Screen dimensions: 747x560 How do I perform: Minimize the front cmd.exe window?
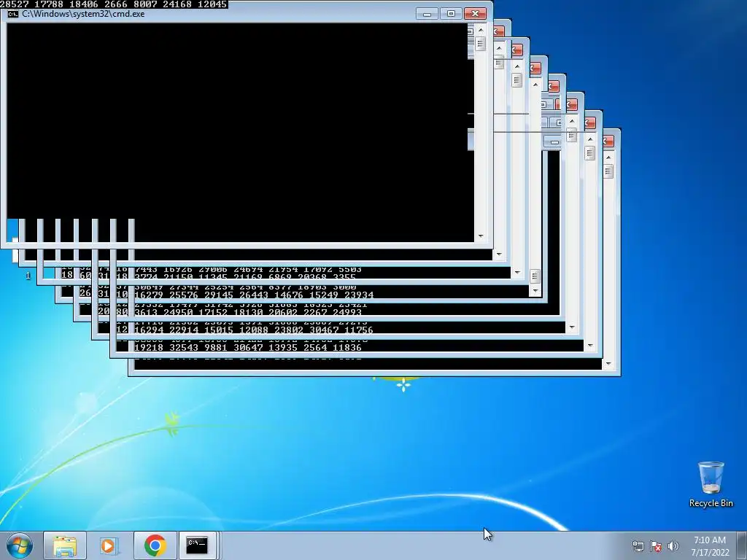427,14
